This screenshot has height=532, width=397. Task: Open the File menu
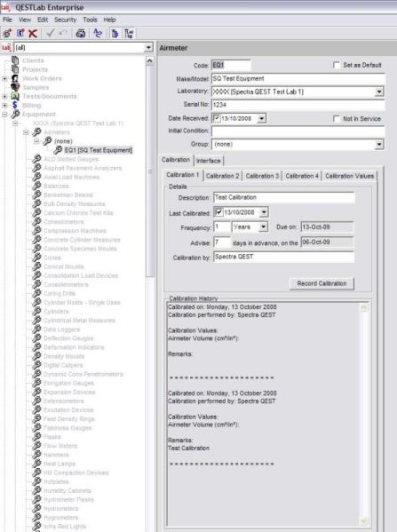pos(7,20)
